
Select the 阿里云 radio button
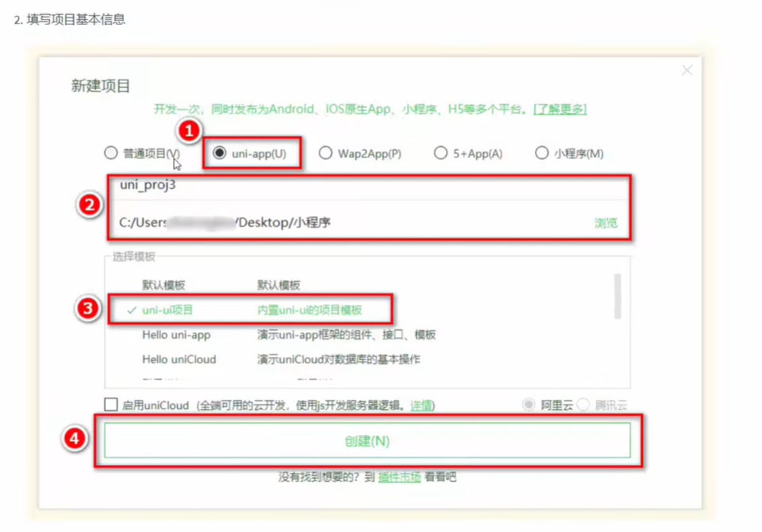coord(529,405)
